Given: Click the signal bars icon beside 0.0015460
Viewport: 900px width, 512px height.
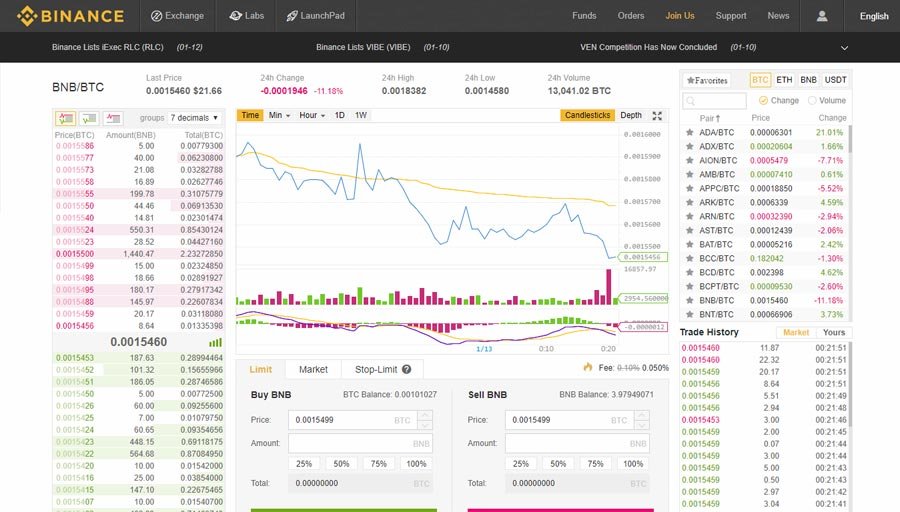Looking at the screenshot, I should [215, 343].
